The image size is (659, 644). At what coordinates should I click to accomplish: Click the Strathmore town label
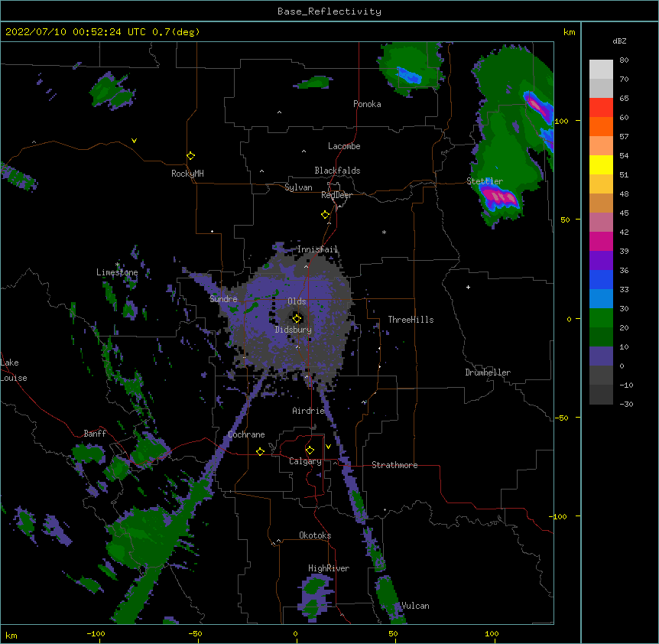[394, 465]
